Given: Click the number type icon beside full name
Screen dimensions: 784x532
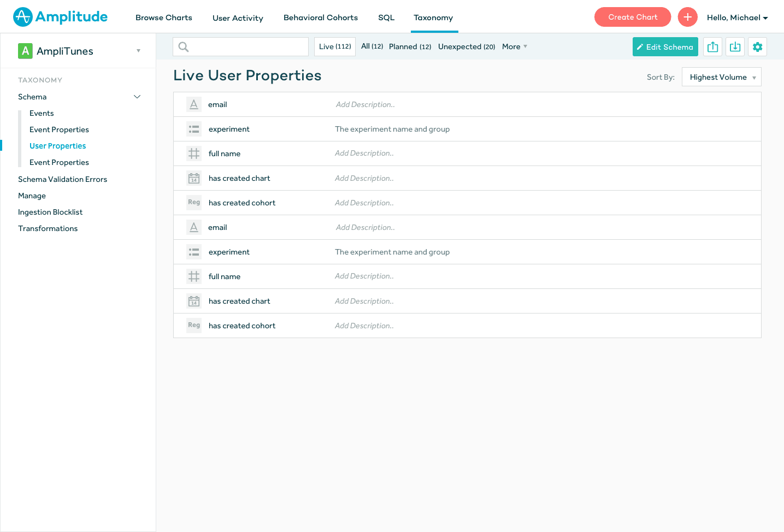Looking at the screenshot, I should (194, 153).
